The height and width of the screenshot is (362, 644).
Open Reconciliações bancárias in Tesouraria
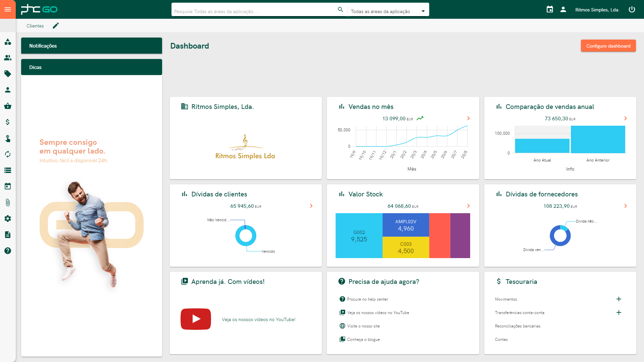tap(517, 326)
